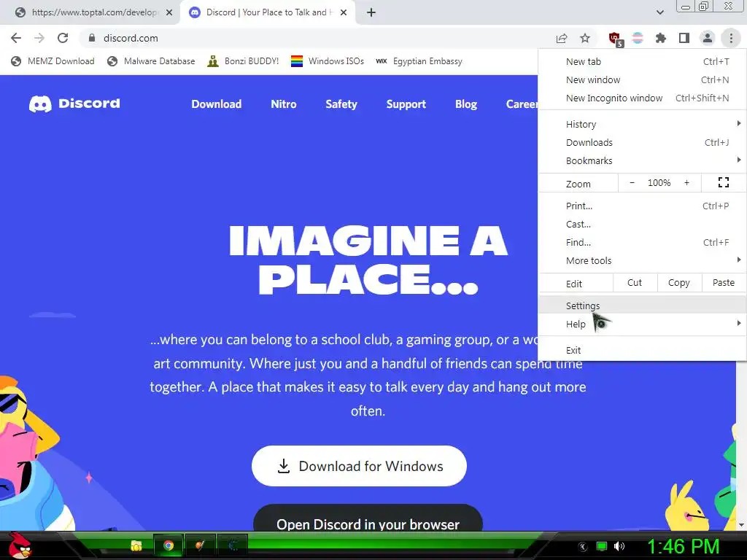View site info via the lock icon
The image size is (747, 560).
tap(92, 38)
